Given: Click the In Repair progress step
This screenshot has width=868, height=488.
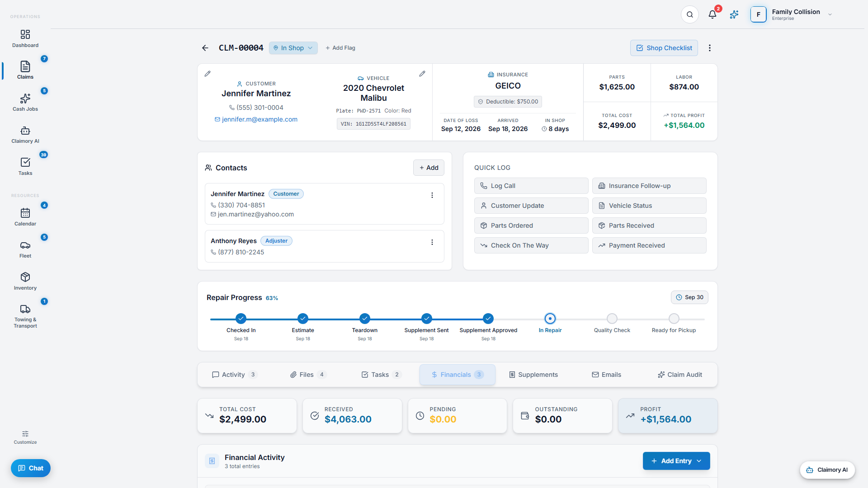Looking at the screenshot, I should pyautogui.click(x=550, y=324).
